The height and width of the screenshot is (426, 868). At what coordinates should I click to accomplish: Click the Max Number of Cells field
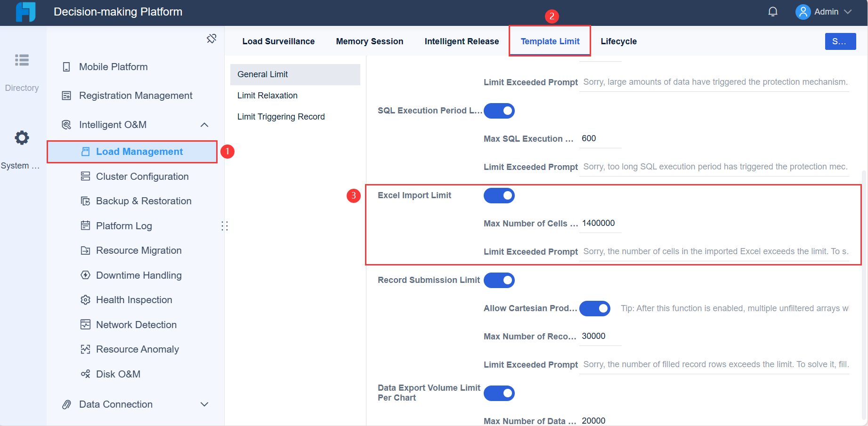click(600, 224)
